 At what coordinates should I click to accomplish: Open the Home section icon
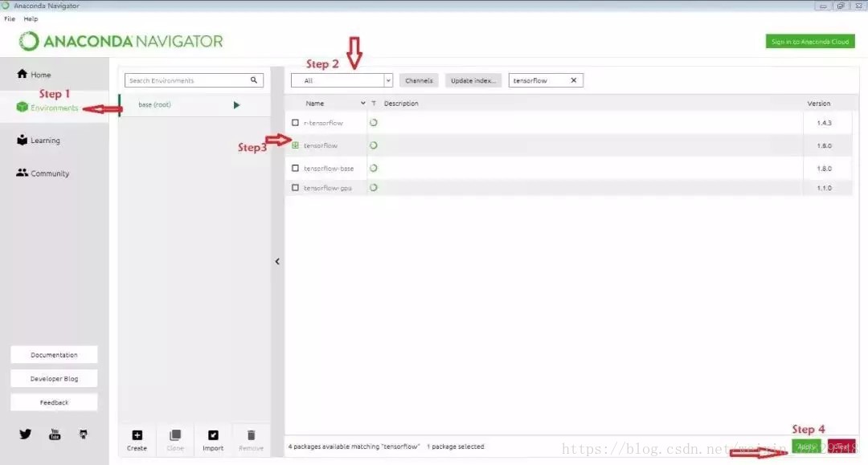coord(23,74)
